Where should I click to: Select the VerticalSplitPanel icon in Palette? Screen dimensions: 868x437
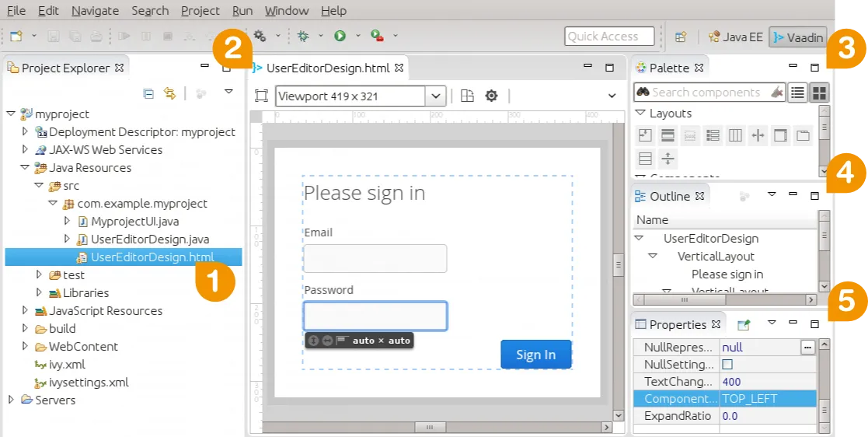668,159
